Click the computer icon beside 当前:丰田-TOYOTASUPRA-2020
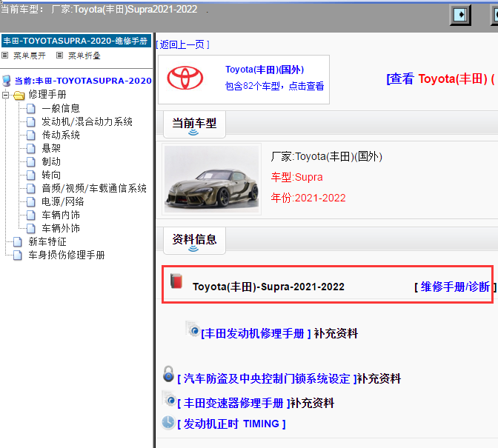 click(x=7, y=81)
